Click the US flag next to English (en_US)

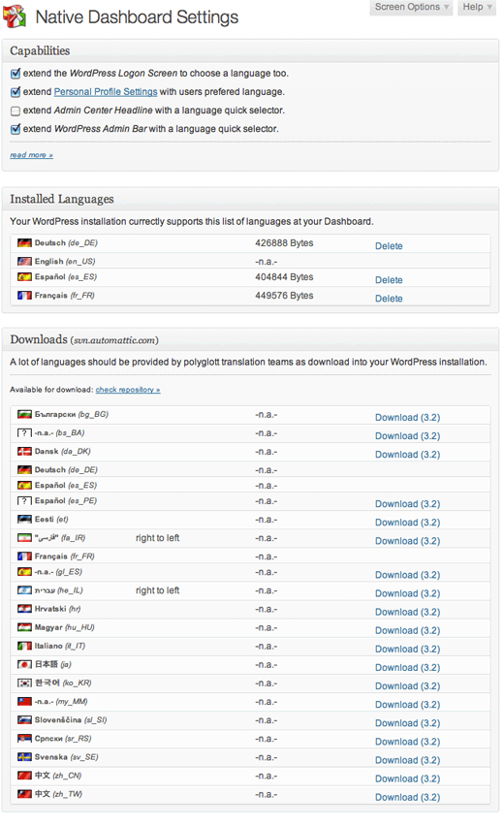24,262
